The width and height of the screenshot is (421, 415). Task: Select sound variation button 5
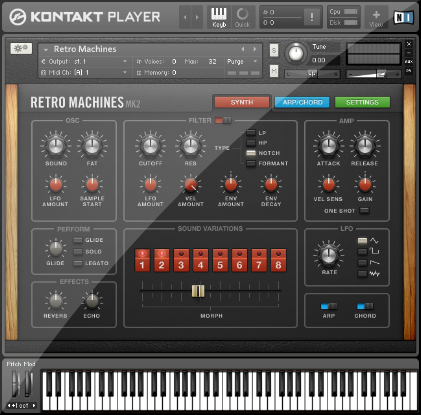click(x=220, y=260)
